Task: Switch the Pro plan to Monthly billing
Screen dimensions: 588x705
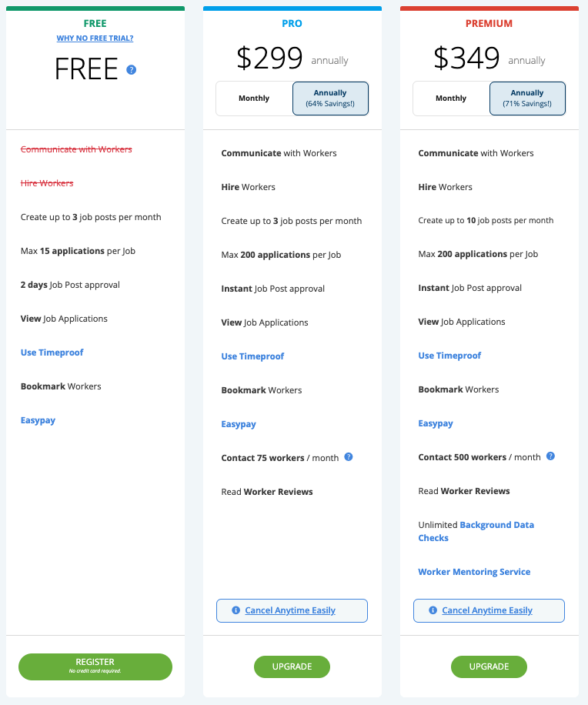Action: tap(254, 98)
